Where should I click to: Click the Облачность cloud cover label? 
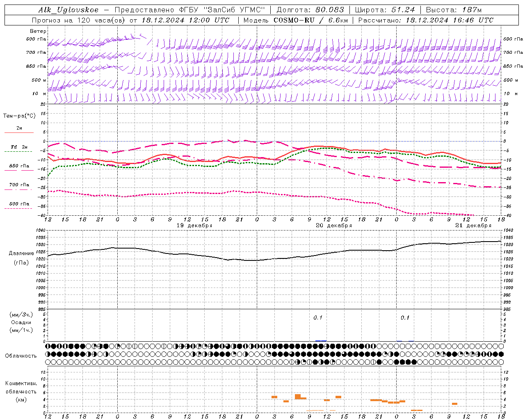pyautogui.click(x=21, y=356)
